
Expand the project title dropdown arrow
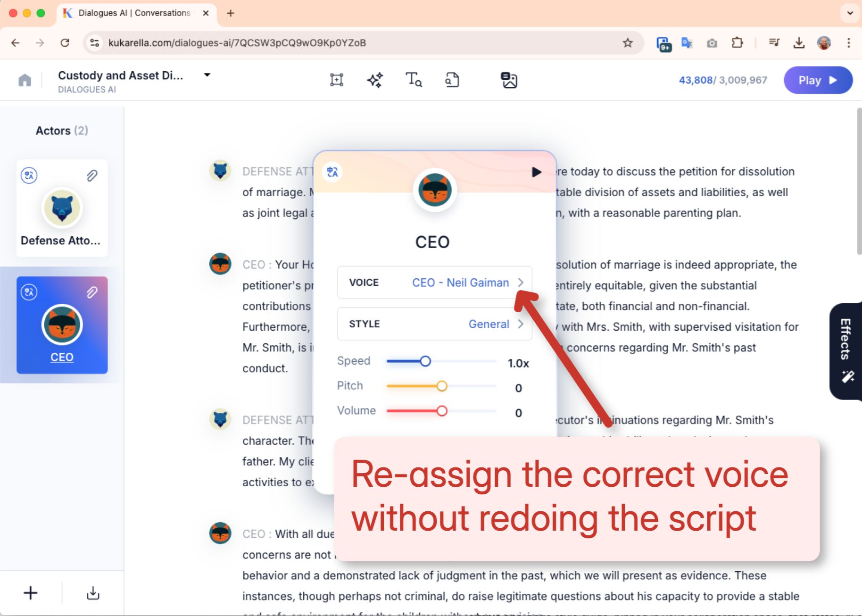point(207,75)
